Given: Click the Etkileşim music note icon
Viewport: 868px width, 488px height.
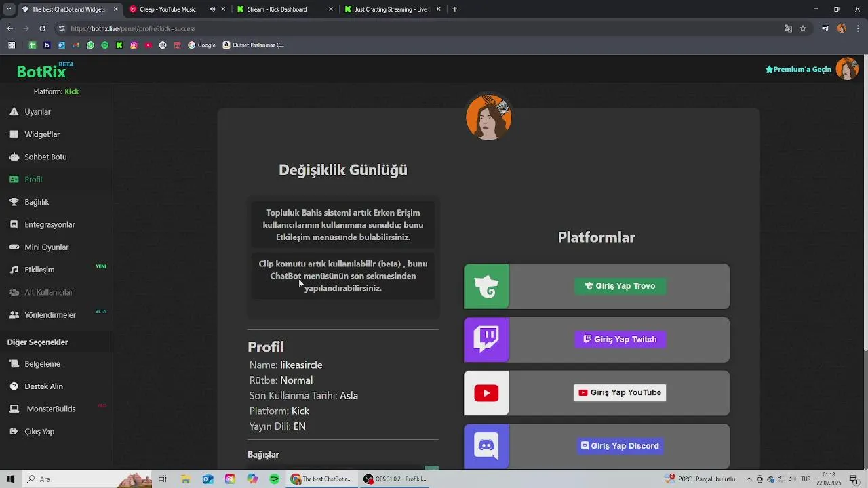Looking at the screenshot, I should point(14,270).
